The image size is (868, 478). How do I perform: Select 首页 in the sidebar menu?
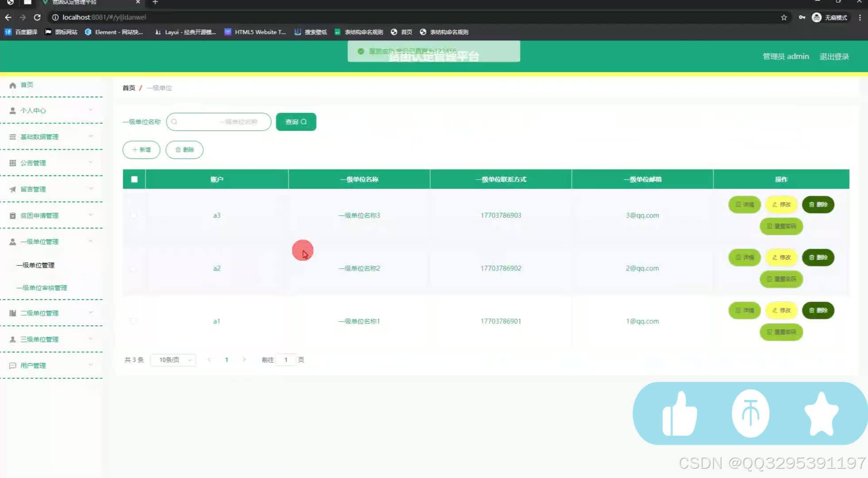point(27,85)
